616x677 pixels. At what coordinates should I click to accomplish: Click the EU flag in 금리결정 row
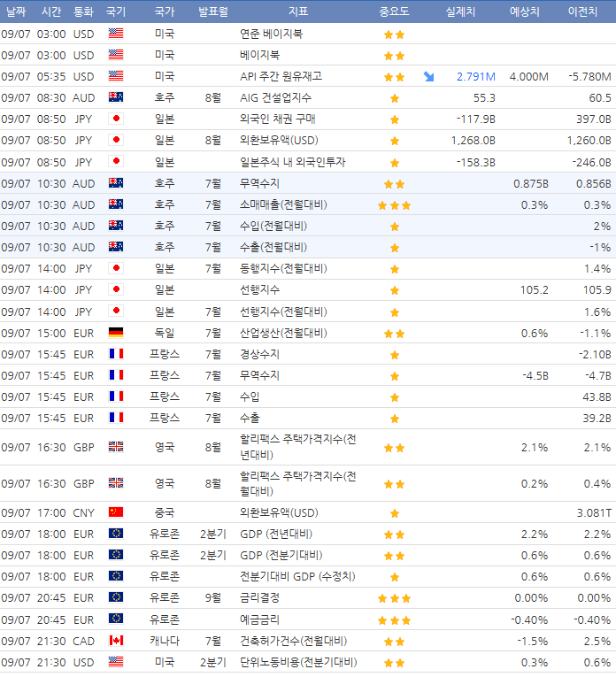[116, 597]
